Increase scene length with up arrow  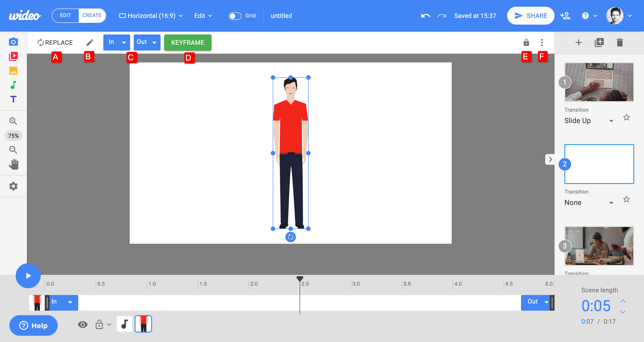coord(623,301)
